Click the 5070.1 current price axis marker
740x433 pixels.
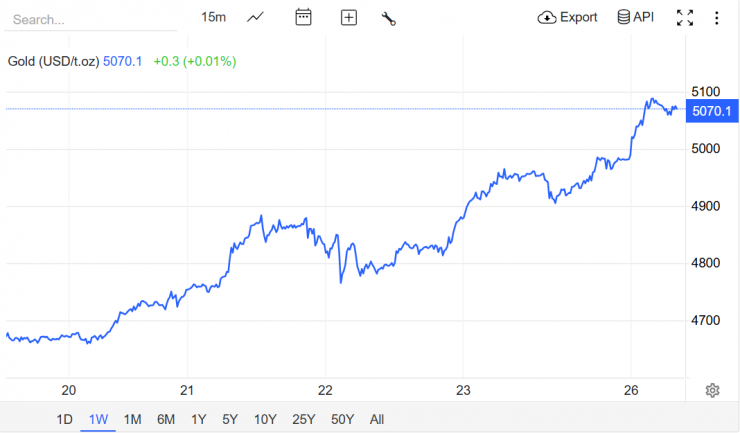(712, 111)
